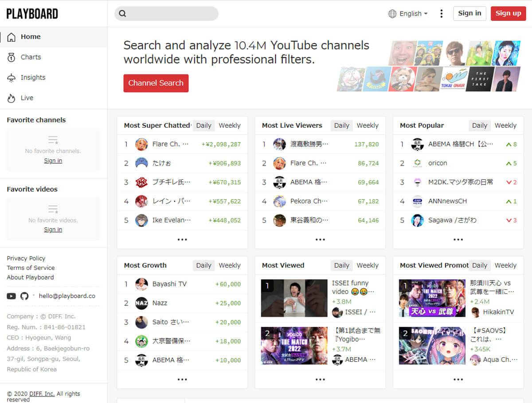Select Daily in Most Live Viewers
532x403 pixels.
tap(341, 126)
